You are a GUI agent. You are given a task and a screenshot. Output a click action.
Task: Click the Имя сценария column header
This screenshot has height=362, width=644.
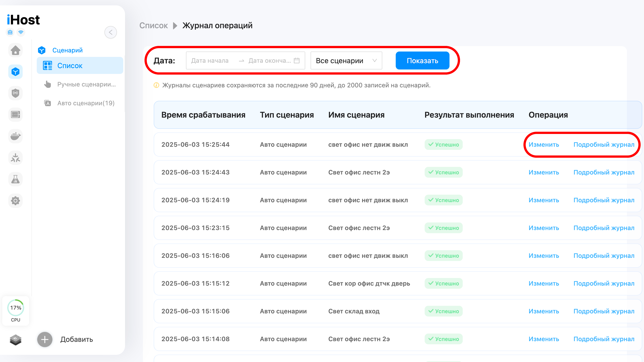coord(356,115)
